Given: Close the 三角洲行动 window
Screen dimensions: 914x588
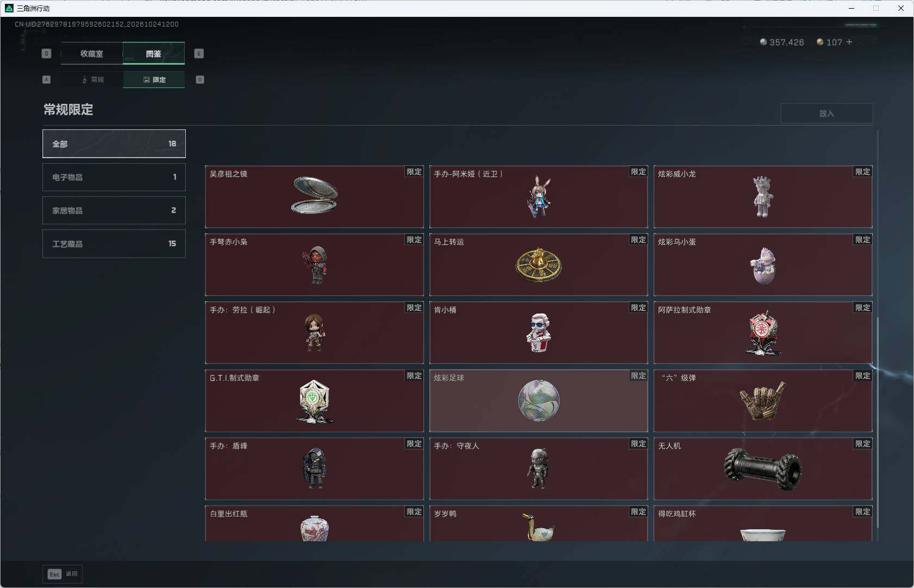Looking at the screenshot, I should pyautogui.click(x=901, y=8).
